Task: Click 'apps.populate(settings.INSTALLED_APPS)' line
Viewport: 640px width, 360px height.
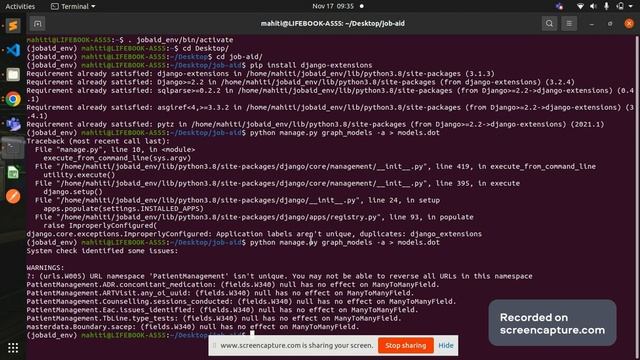Action: click(x=123, y=209)
